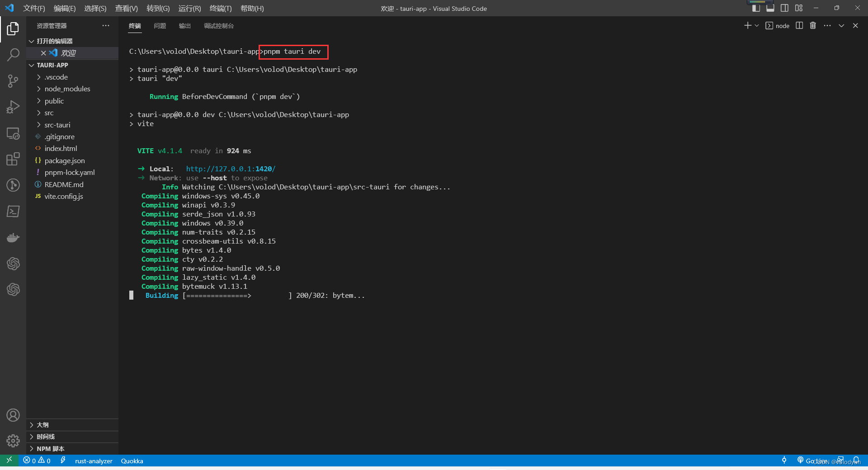Maximize panel size with chevron icon
The width and height of the screenshot is (868, 470).
click(x=841, y=26)
